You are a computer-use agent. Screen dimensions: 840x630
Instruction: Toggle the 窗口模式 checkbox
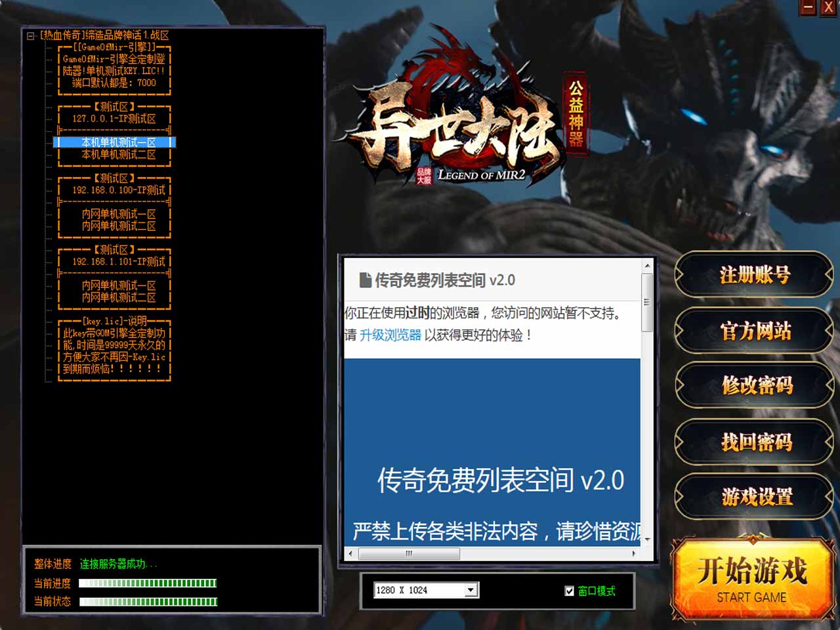pos(570,591)
